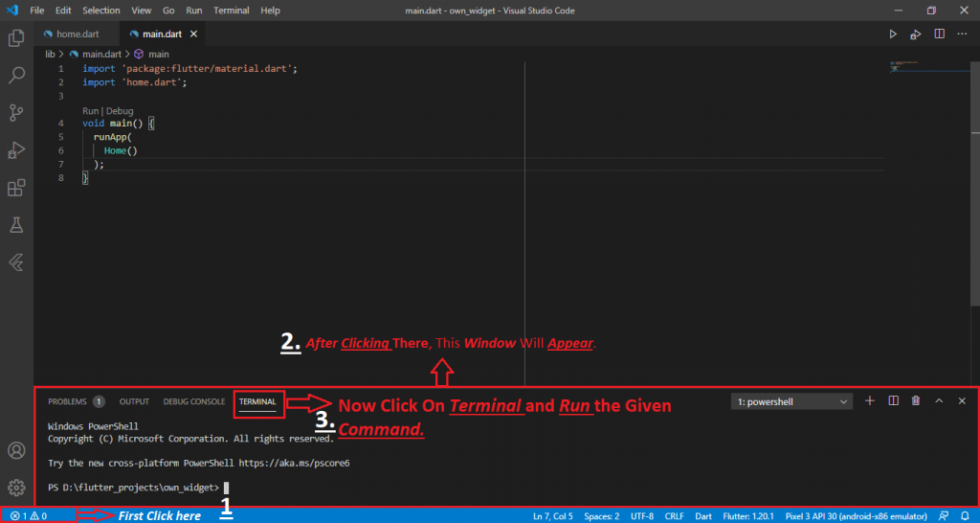
Task: Click the 'lib' breadcrumb segment
Action: pyautogui.click(x=50, y=55)
